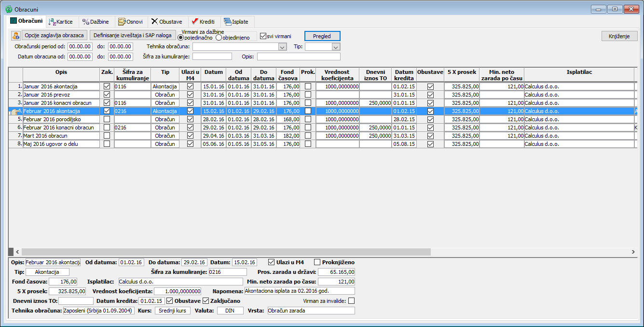Image resolution: width=644 pixels, height=327 pixels.
Task: Open the Tip dropdown list
Action: [336, 47]
